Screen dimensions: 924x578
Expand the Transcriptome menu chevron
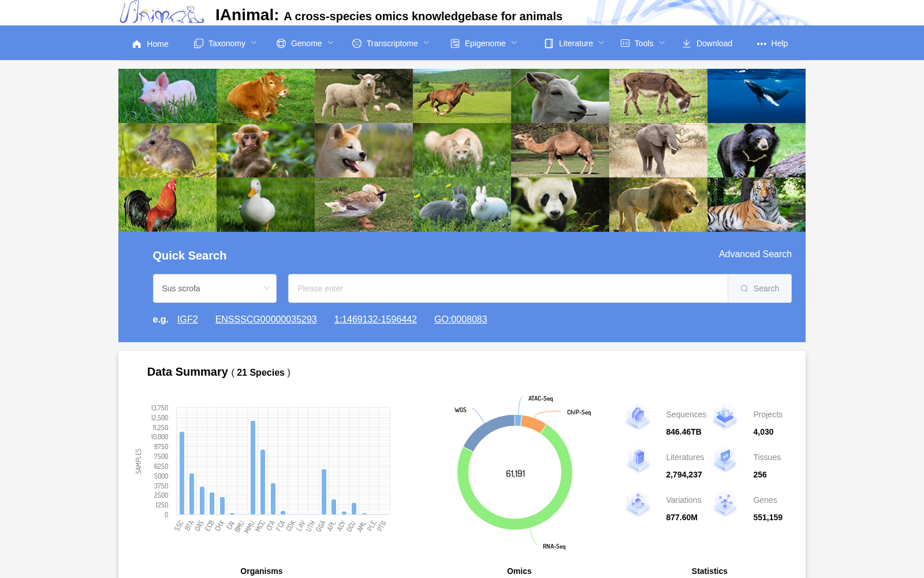(x=427, y=43)
